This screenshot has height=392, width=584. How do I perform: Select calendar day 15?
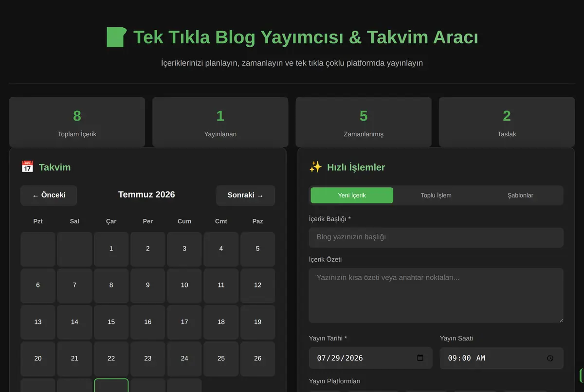[x=111, y=322]
